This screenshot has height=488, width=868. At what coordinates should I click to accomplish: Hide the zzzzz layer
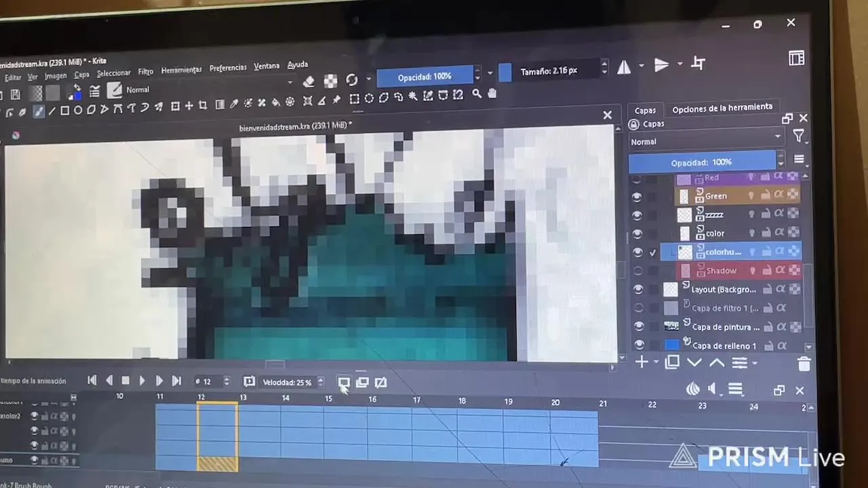pyautogui.click(x=637, y=216)
